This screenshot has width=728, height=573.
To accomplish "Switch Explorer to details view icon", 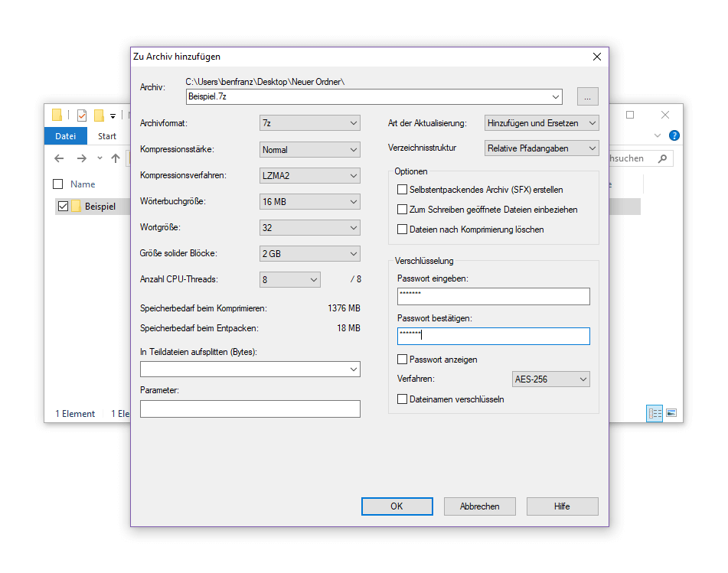I will point(655,413).
